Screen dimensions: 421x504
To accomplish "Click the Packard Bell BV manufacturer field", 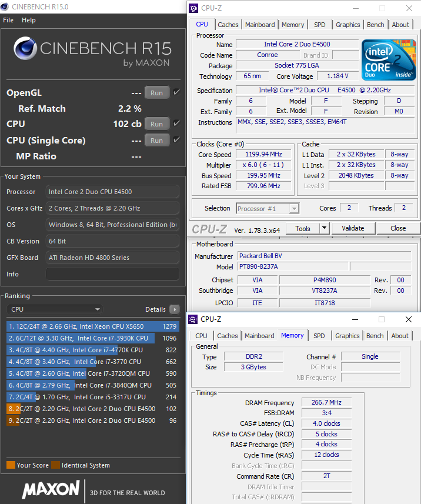I will 324,256.
